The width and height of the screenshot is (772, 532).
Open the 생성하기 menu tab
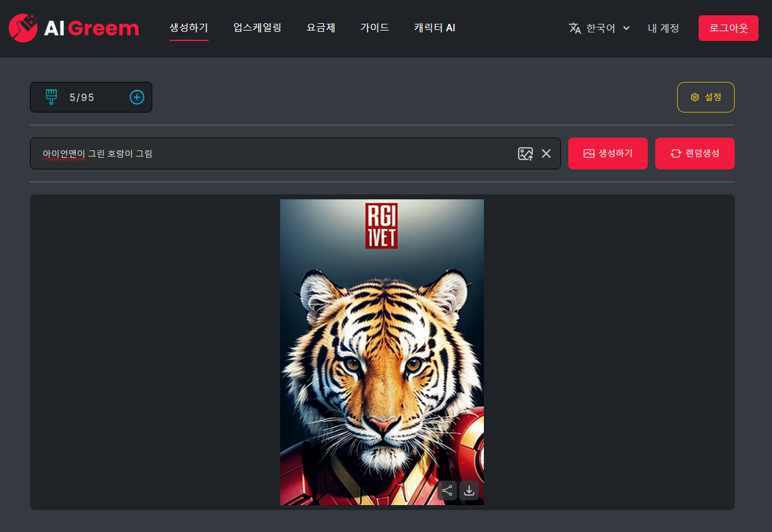189,28
